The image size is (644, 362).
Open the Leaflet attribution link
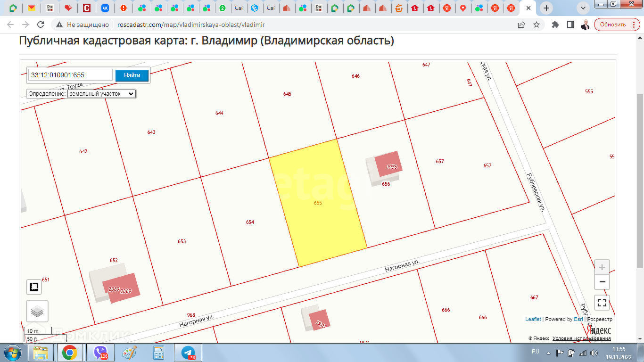(x=533, y=319)
